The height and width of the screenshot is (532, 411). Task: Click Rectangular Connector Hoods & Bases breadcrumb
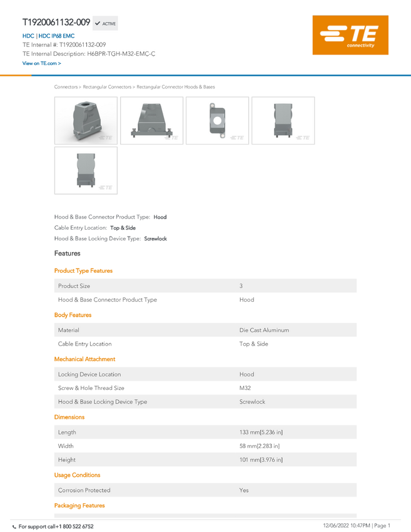point(176,87)
